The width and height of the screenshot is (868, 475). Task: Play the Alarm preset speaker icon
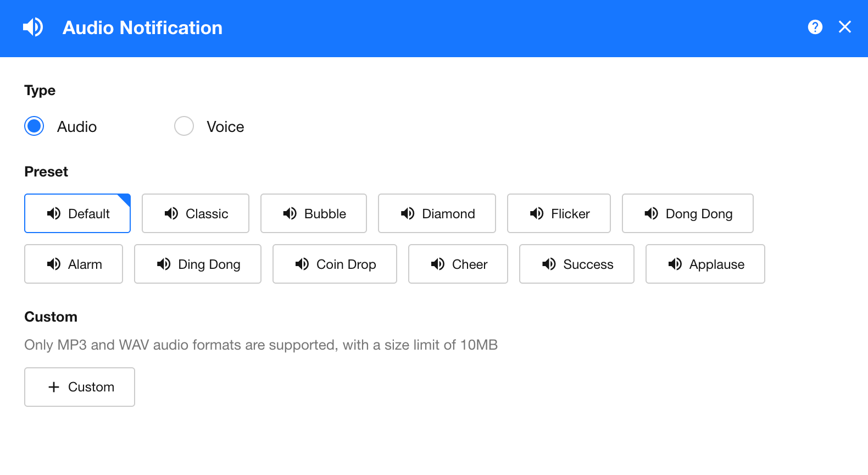click(x=54, y=264)
